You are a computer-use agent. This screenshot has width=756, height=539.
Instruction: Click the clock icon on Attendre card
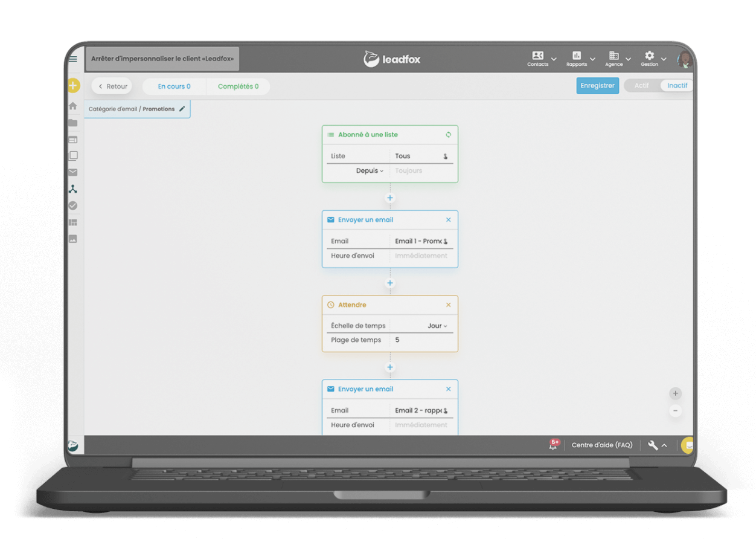click(x=330, y=305)
